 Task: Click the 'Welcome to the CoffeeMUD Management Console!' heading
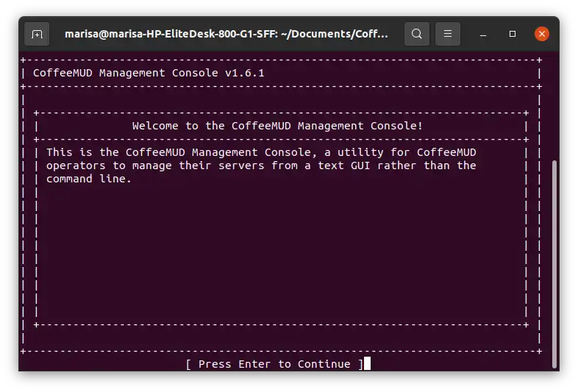(x=277, y=126)
